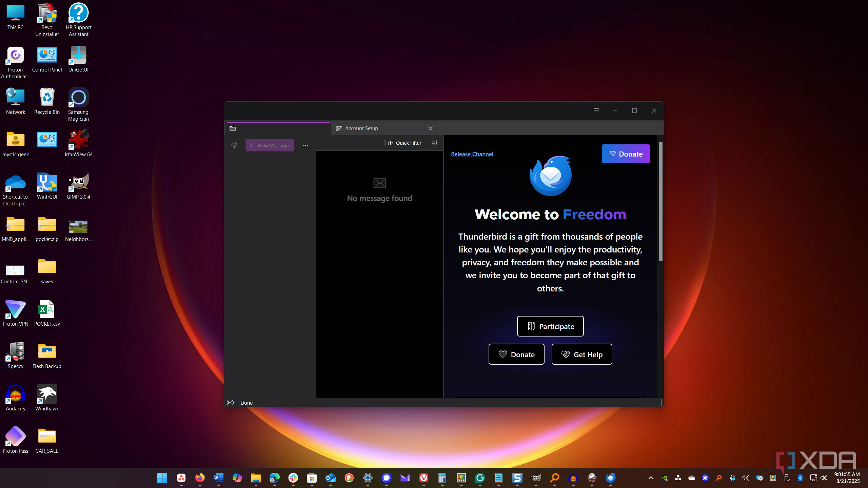The image size is (868, 488).
Task: Select the Audacity desktop shortcut
Action: point(15,398)
